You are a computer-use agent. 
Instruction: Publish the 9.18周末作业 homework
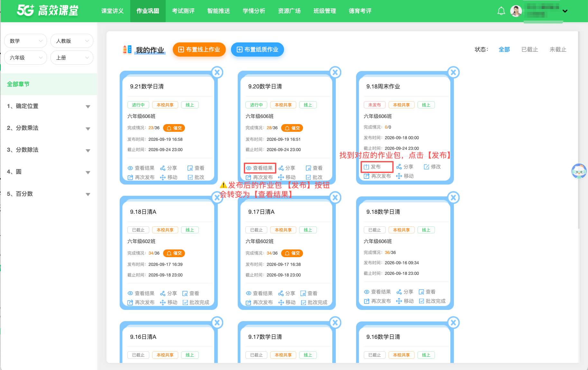[x=372, y=167]
